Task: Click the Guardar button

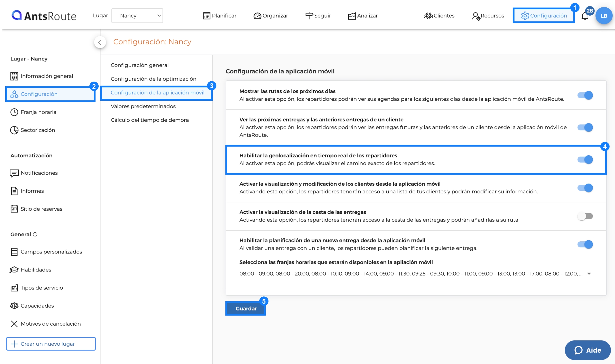Action: (x=246, y=309)
